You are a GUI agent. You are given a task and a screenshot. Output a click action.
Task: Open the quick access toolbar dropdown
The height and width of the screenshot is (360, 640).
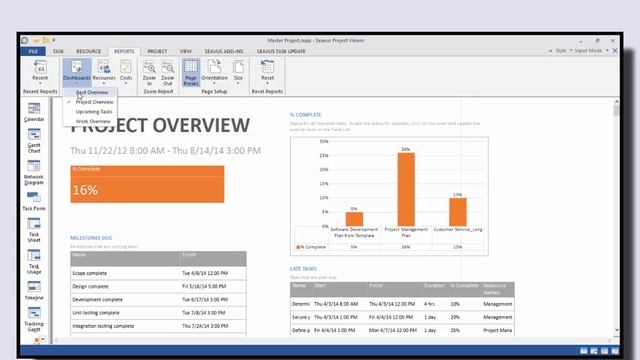(53, 40)
